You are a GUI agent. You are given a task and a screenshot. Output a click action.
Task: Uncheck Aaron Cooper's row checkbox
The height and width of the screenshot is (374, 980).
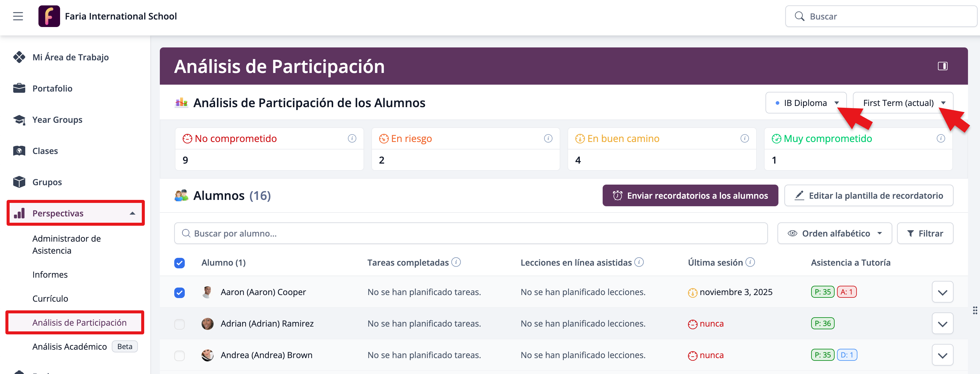pyautogui.click(x=180, y=292)
